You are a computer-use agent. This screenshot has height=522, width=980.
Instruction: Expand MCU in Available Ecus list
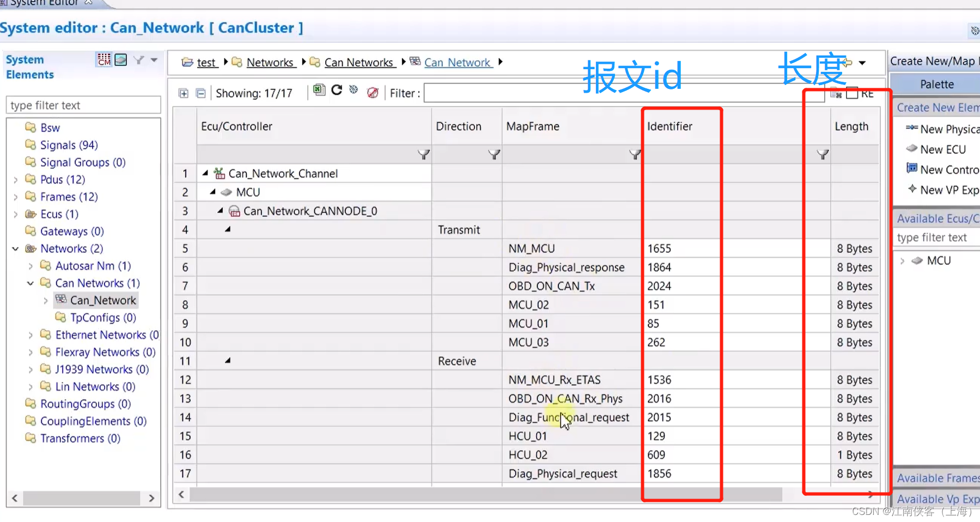(902, 261)
